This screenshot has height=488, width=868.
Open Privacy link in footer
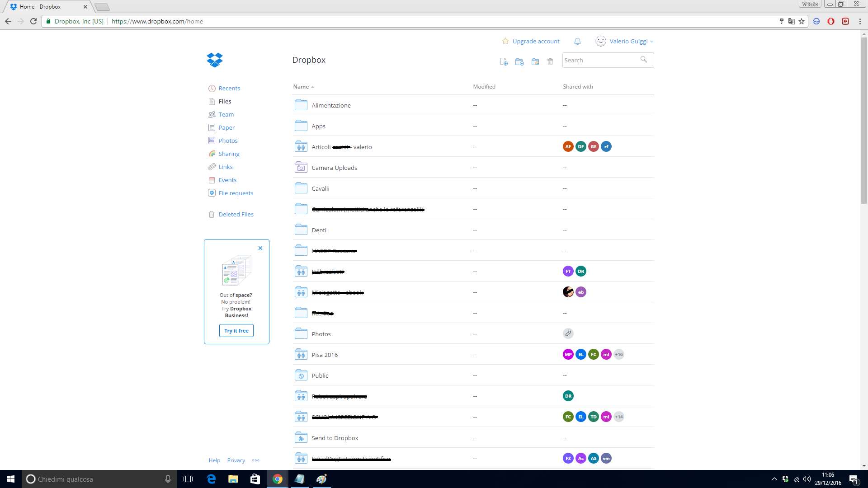(236, 460)
